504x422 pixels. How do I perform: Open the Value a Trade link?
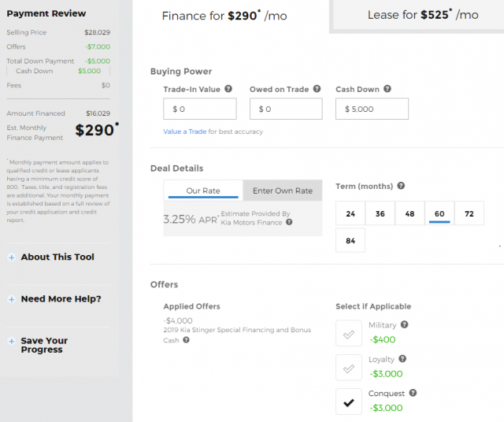[184, 131]
